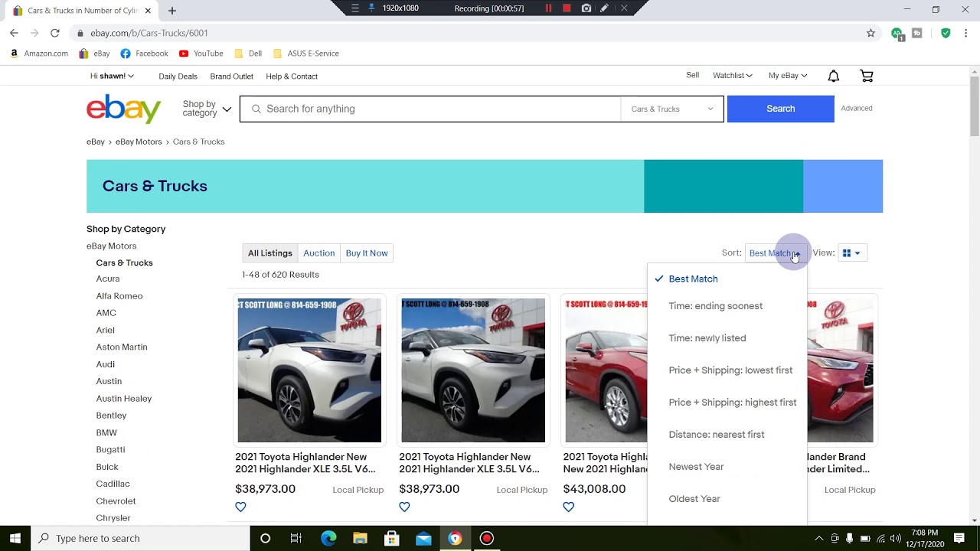Open the Chevrolet category

click(x=116, y=500)
